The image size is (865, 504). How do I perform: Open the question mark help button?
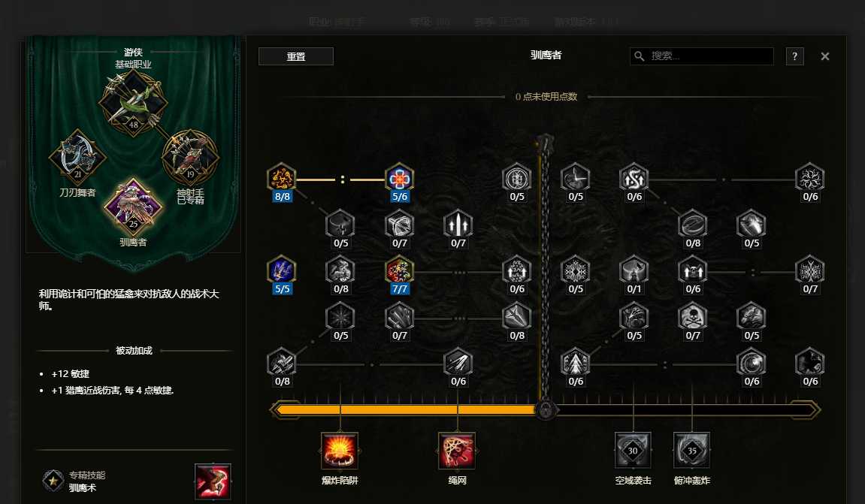tap(794, 56)
